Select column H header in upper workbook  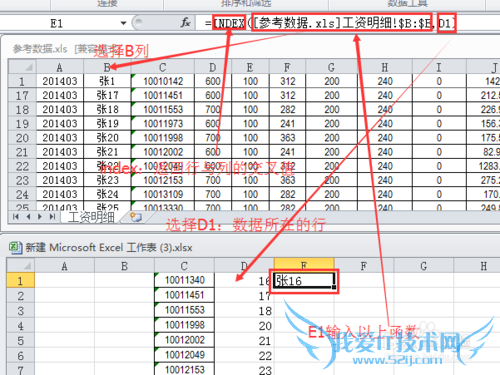385,67
